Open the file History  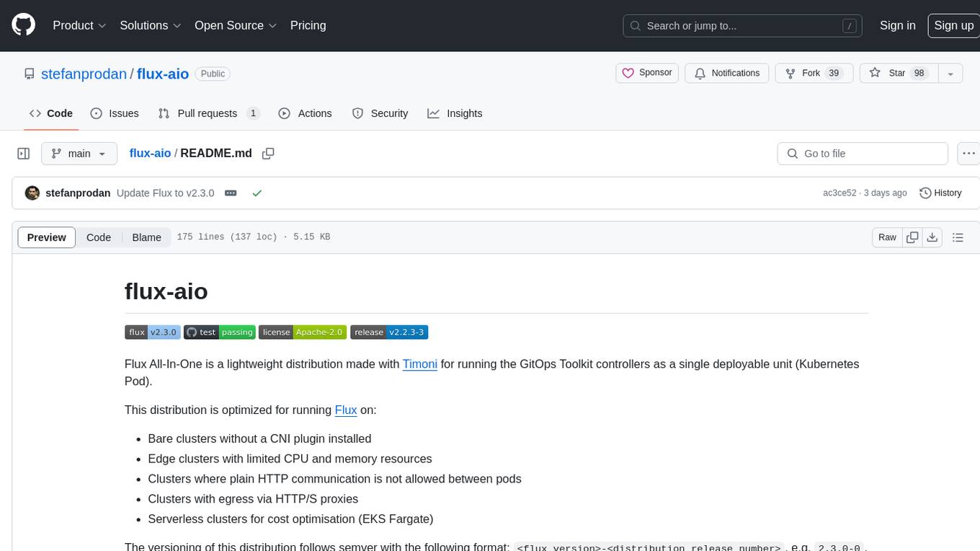[x=940, y=193]
